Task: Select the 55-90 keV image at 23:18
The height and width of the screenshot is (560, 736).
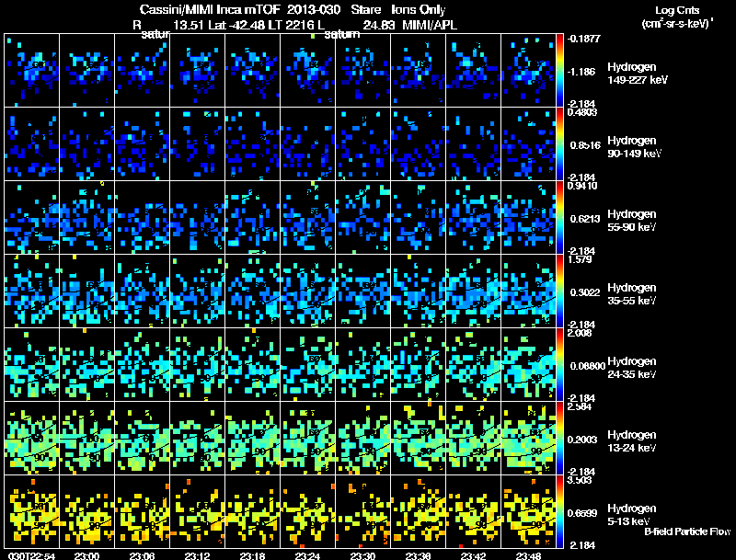Action: click(252, 218)
